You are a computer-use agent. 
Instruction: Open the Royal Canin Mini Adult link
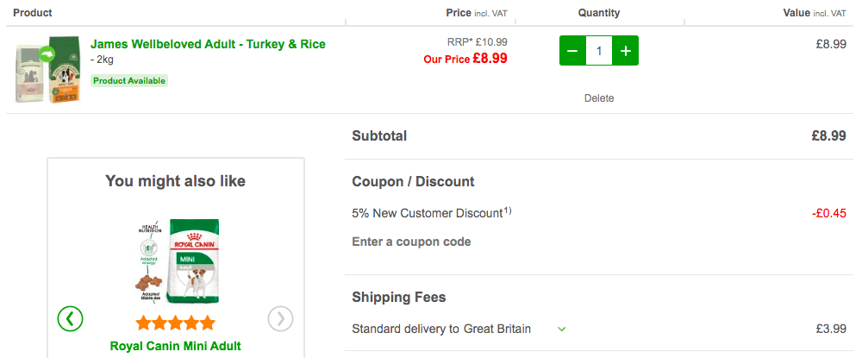(176, 347)
